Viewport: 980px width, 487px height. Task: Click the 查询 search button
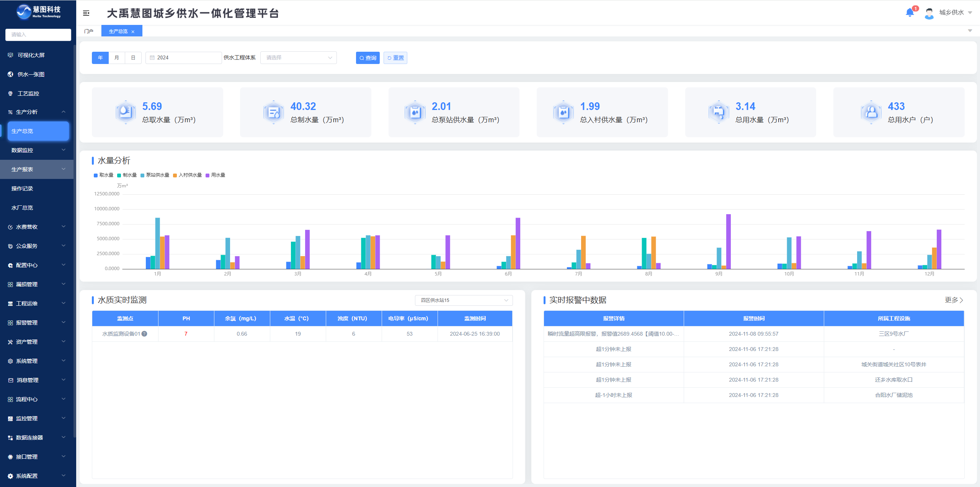pos(367,58)
